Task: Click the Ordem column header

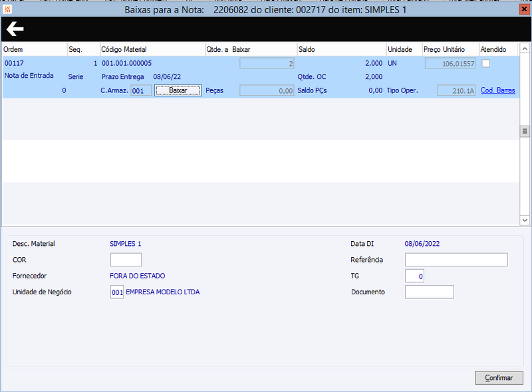Action: click(35, 50)
